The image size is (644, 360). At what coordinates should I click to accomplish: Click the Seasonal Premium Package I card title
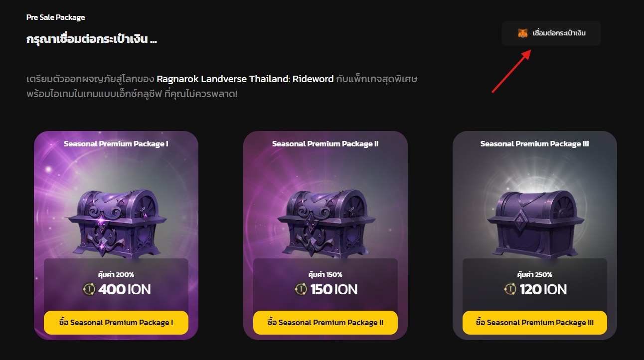[116, 144]
